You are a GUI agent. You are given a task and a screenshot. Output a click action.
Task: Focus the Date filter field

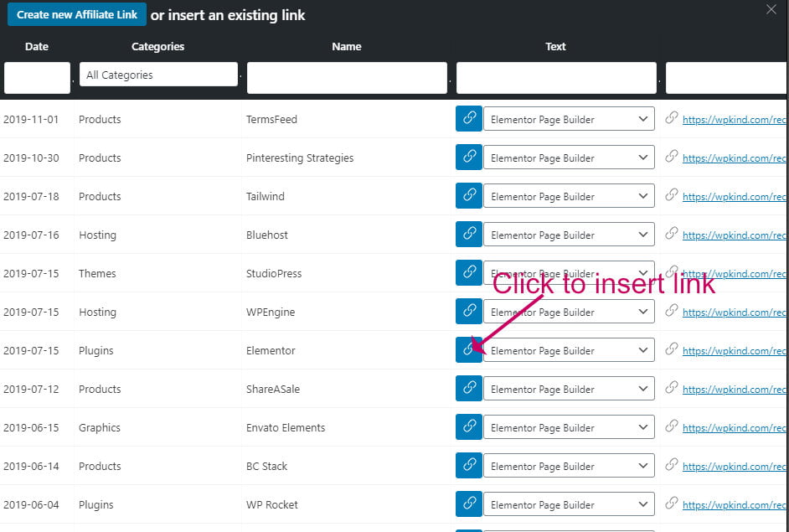click(x=37, y=78)
